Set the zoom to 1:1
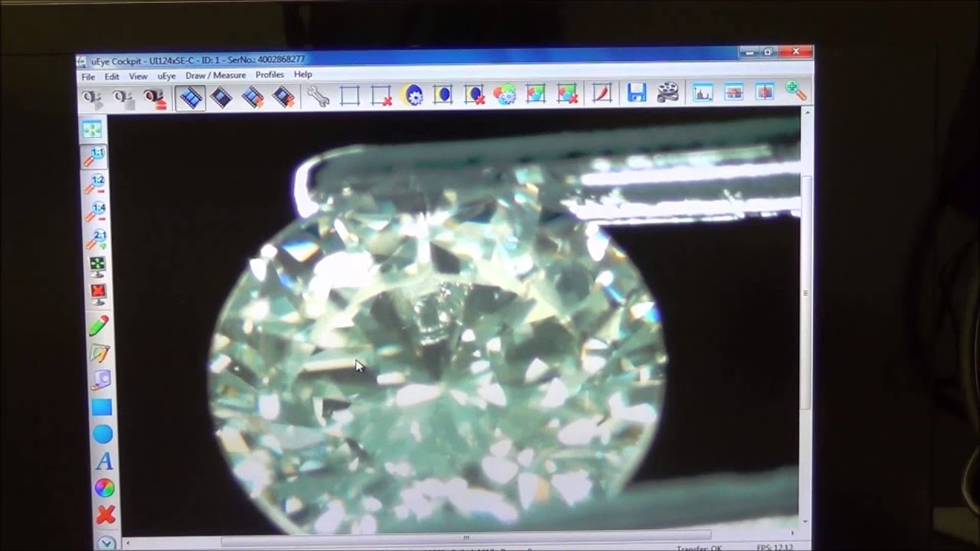 (95, 157)
